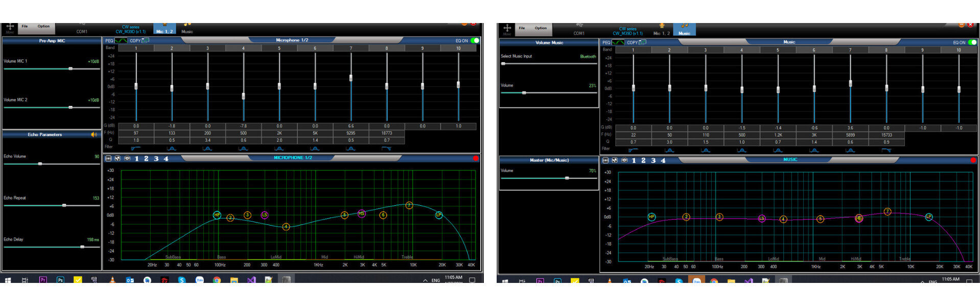This screenshot has height=308, width=980.
Task: Click the COM1 connection icon in the Music window
Action: point(579,26)
